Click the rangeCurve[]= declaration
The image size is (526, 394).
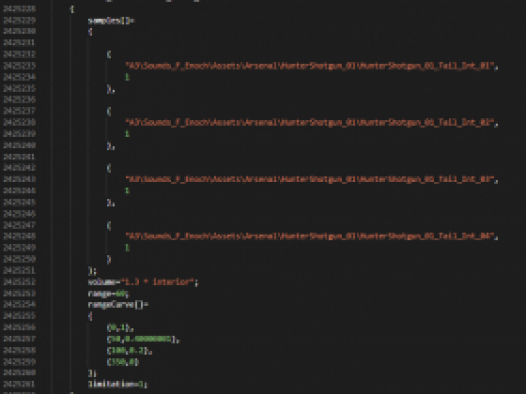click(118, 304)
